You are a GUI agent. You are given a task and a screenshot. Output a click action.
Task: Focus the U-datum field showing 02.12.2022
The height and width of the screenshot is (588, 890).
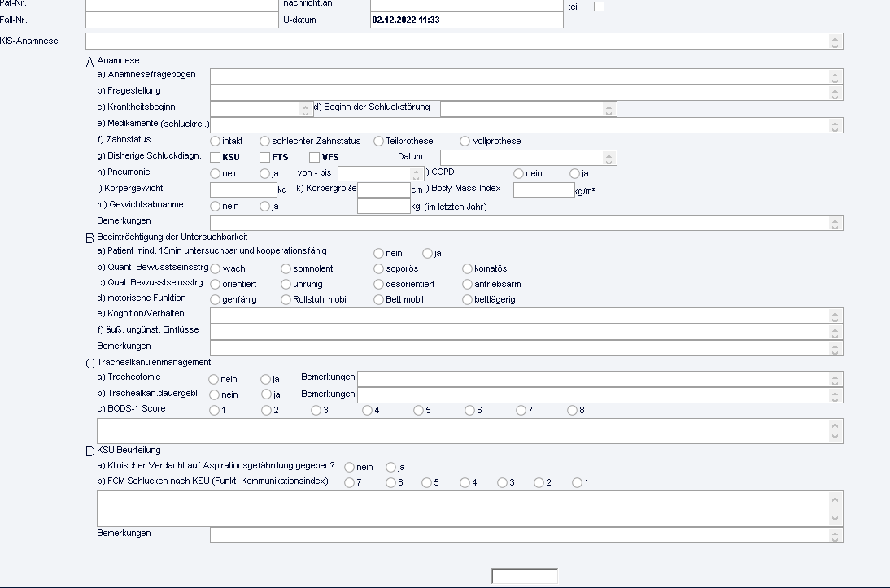pos(467,20)
